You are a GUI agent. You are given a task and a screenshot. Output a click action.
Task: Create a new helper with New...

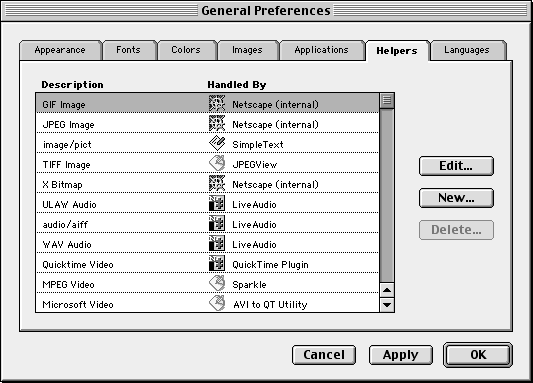pyautogui.click(x=456, y=198)
